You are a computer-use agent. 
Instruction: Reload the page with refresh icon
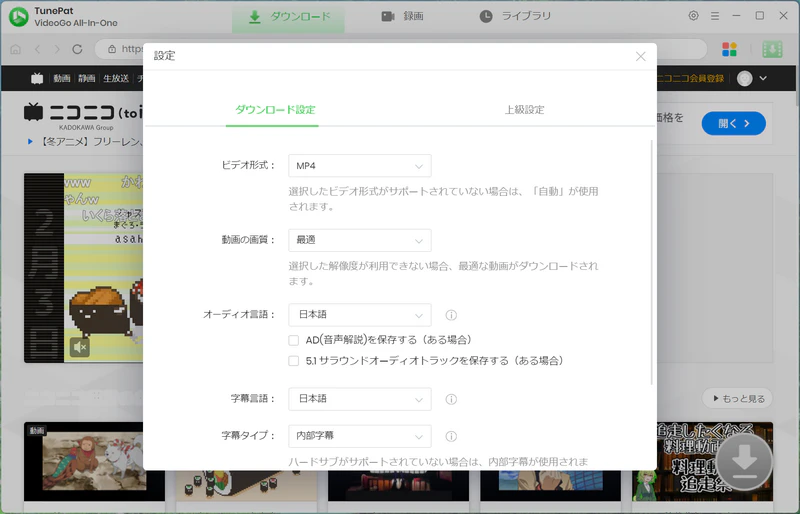(77, 50)
